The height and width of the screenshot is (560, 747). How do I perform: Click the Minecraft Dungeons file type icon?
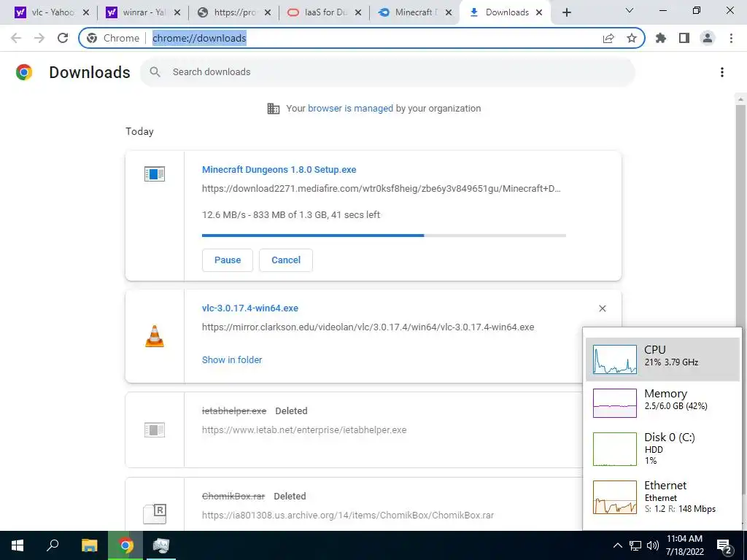(x=155, y=174)
